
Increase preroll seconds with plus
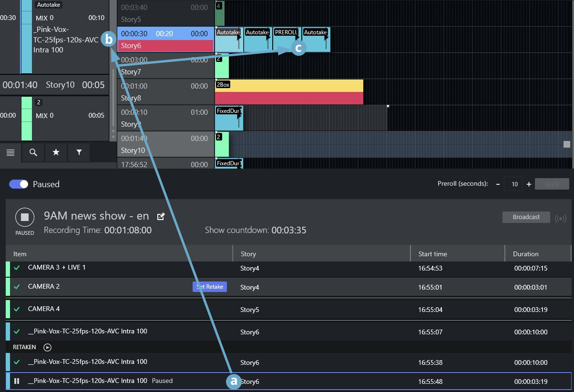tap(529, 184)
